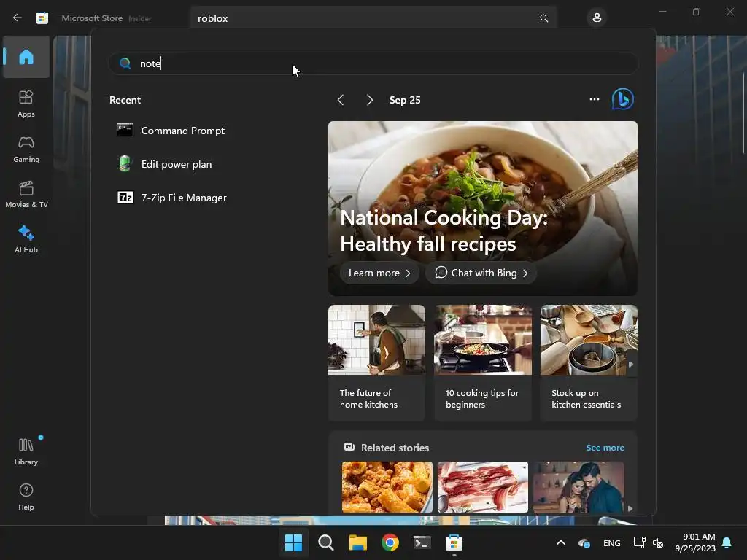Click the Store search box with 'roblox'
Image resolution: width=747 pixels, height=560 pixels.
pyautogui.click(x=373, y=18)
